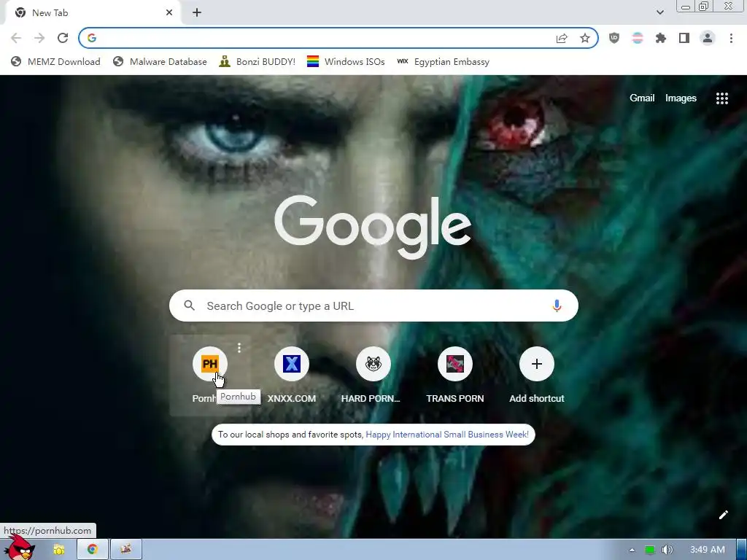747x560 pixels.
Task: Open the Google apps grid
Action: point(722,98)
